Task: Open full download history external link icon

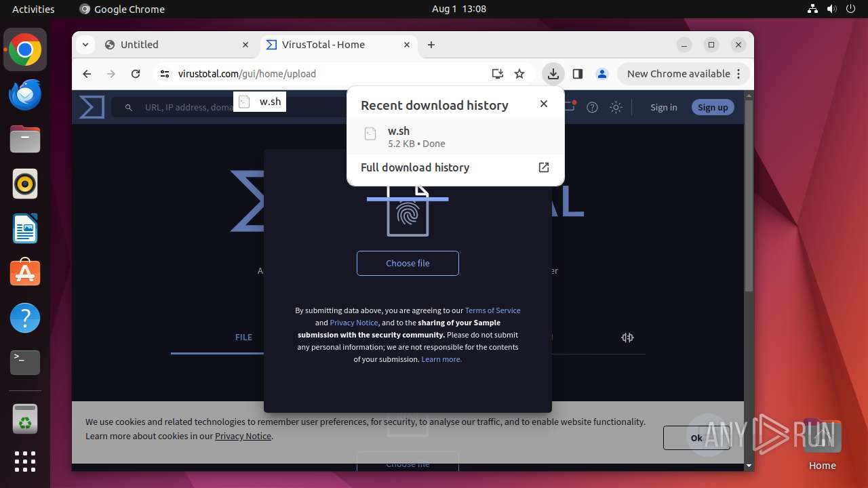Action: [x=543, y=167]
